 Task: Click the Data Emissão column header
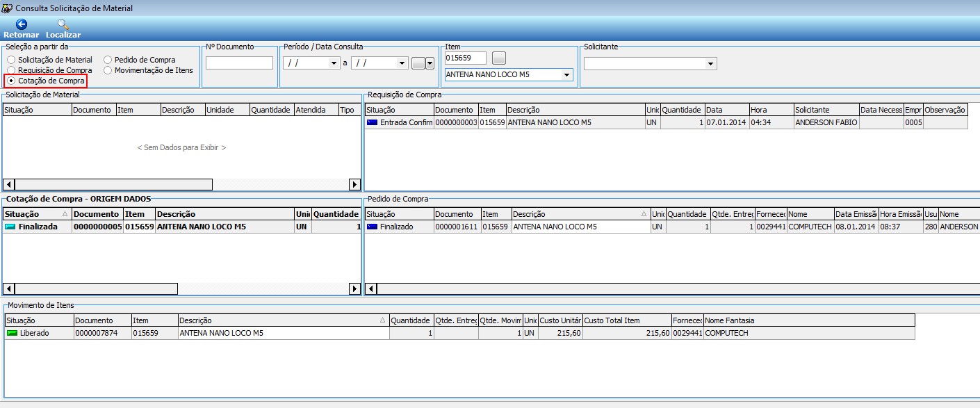856,214
